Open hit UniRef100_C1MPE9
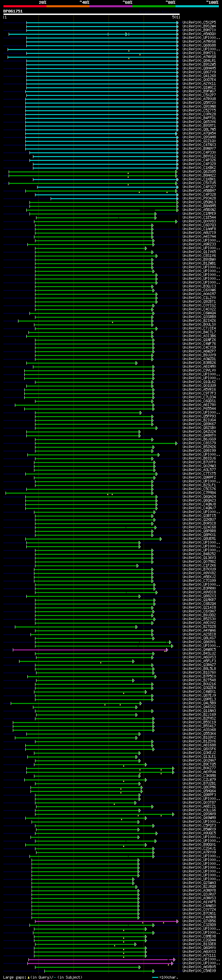The image size is (222, 980). tap(199, 213)
